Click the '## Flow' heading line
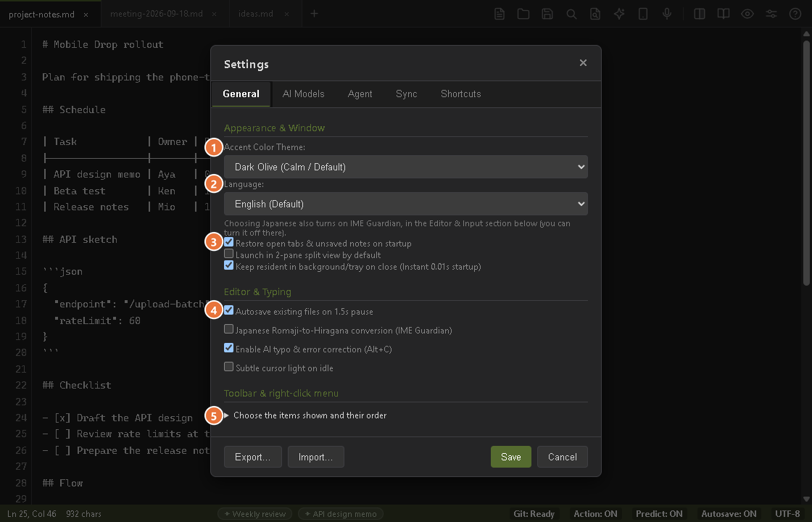Screen dimensions: 812x522 62,483
